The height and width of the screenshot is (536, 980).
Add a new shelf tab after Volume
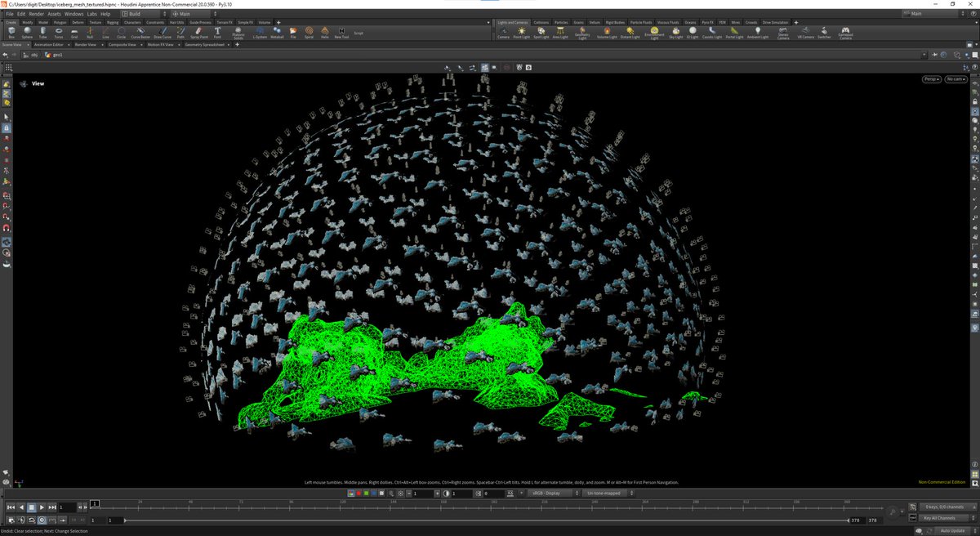tap(279, 22)
